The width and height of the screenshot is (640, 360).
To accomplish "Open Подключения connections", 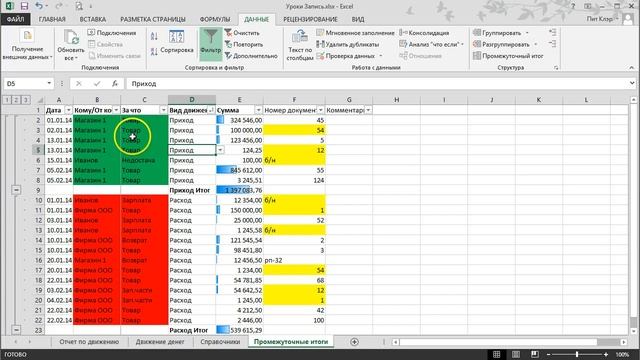I will 112,33.
